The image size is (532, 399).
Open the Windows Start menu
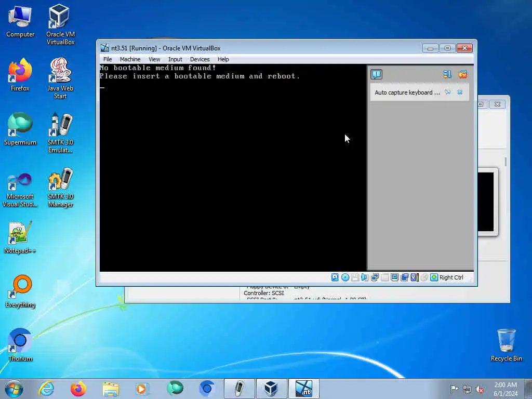tap(14, 389)
